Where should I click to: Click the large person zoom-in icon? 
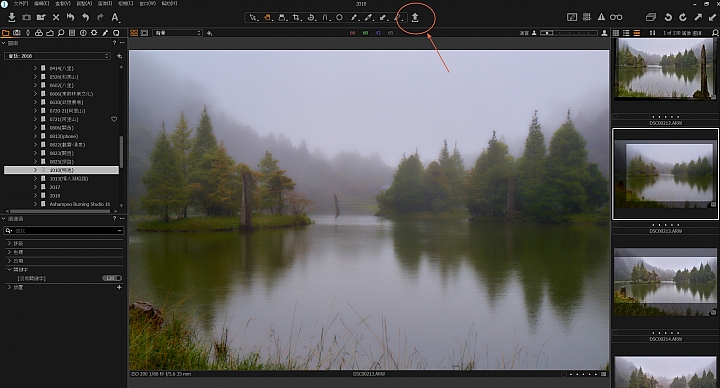(604, 33)
